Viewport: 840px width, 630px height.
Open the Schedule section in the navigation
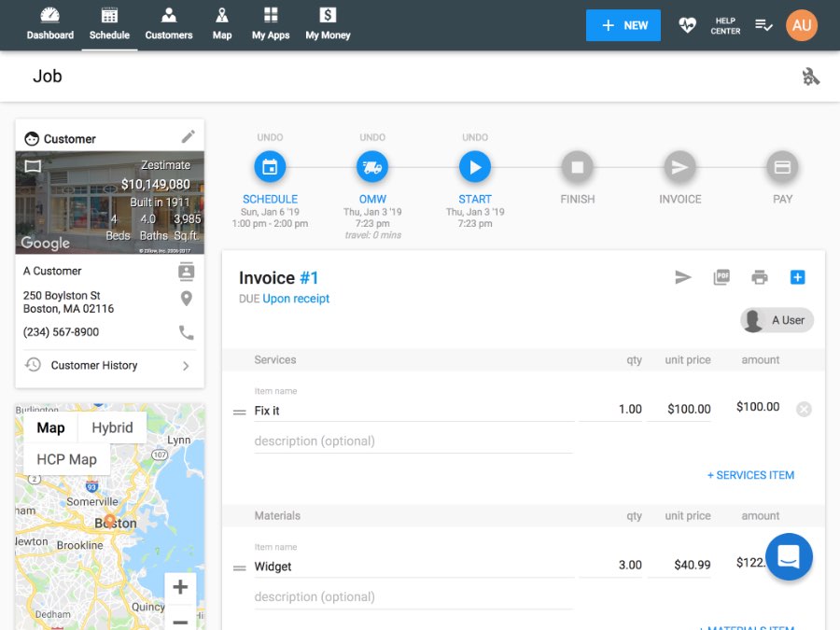(109, 23)
